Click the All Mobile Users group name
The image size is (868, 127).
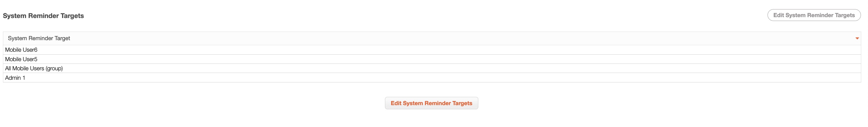point(34,69)
